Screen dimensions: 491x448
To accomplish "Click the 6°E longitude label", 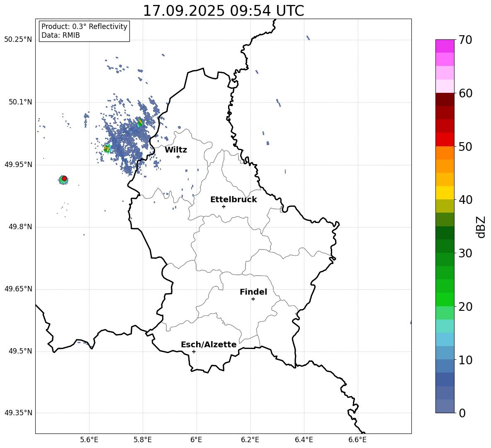I will [196, 440].
